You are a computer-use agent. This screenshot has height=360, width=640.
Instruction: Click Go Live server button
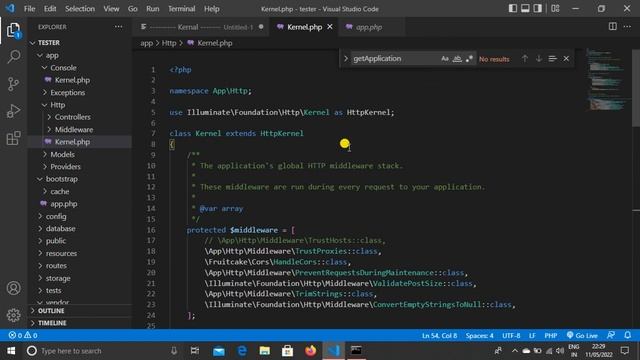(582, 336)
